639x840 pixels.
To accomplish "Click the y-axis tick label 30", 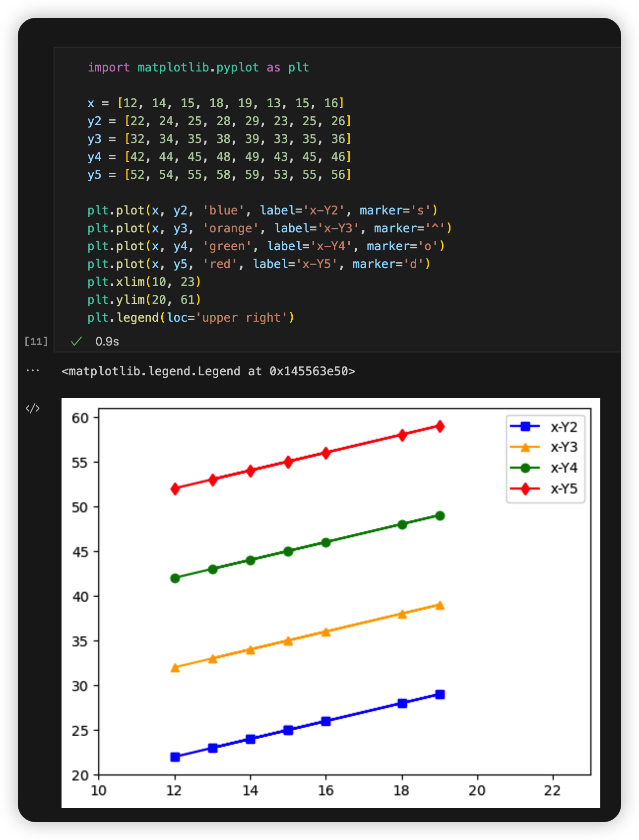I will point(80,686).
